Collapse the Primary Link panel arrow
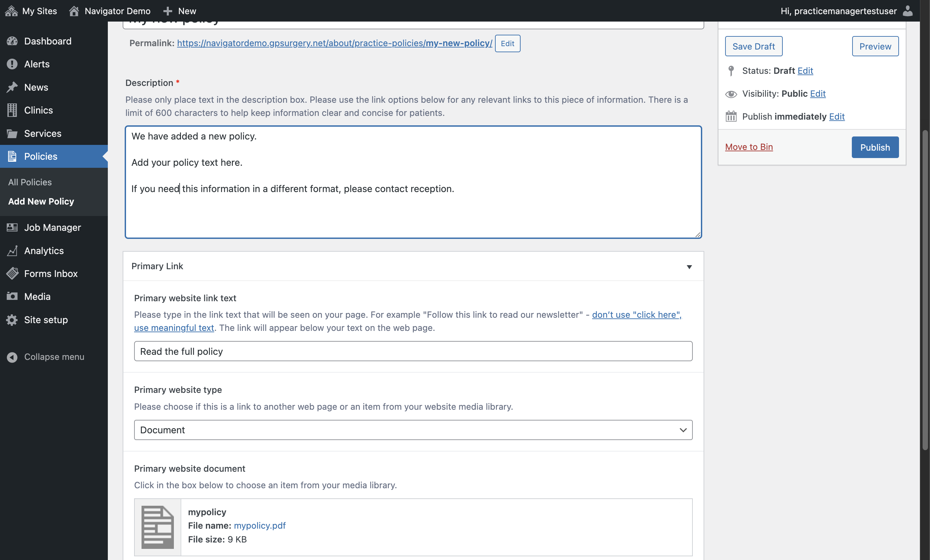This screenshot has width=930, height=560. point(689,267)
